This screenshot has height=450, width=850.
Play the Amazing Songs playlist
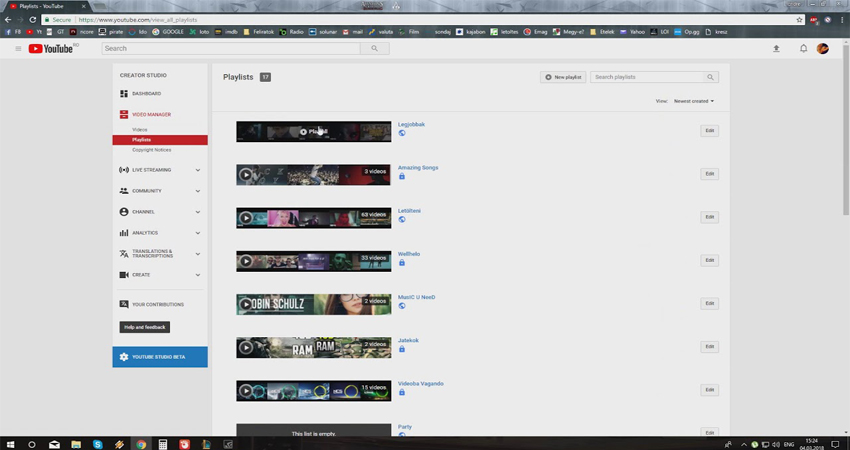246,175
